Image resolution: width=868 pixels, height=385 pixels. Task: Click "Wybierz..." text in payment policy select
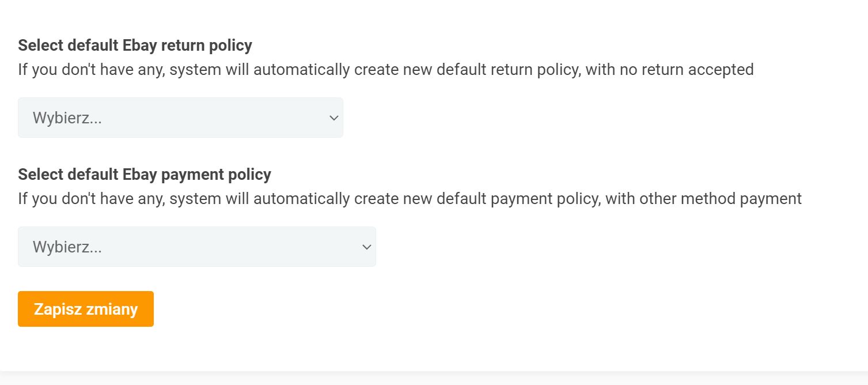(x=67, y=247)
